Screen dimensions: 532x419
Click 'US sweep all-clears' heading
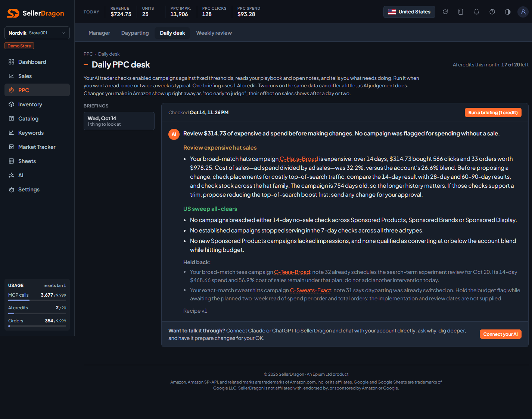click(210, 209)
